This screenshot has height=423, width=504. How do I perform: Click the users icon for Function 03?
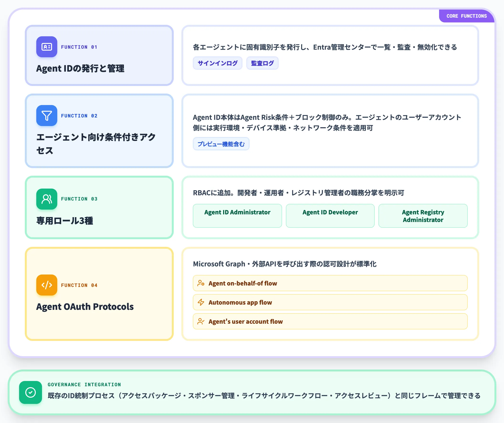pos(47,199)
